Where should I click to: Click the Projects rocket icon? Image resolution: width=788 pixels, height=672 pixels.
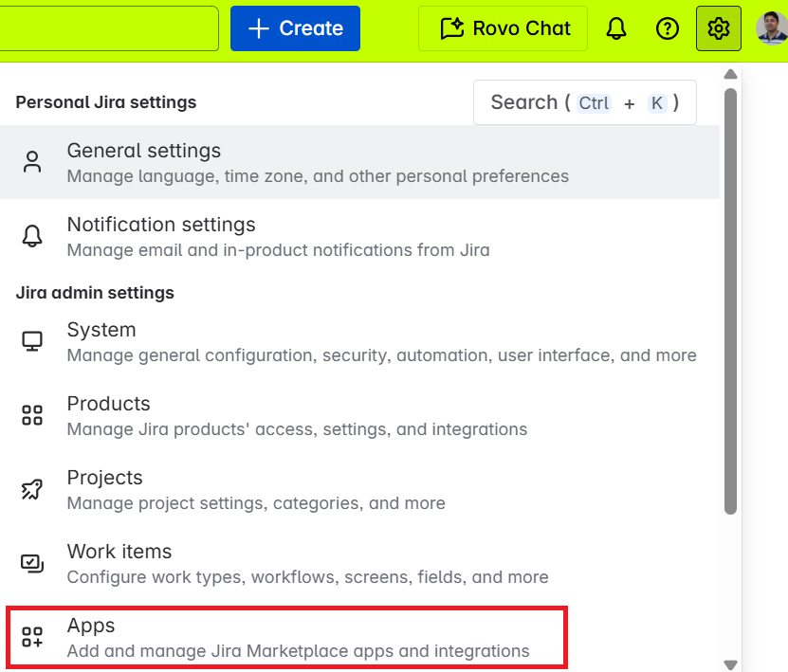point(32,489)
